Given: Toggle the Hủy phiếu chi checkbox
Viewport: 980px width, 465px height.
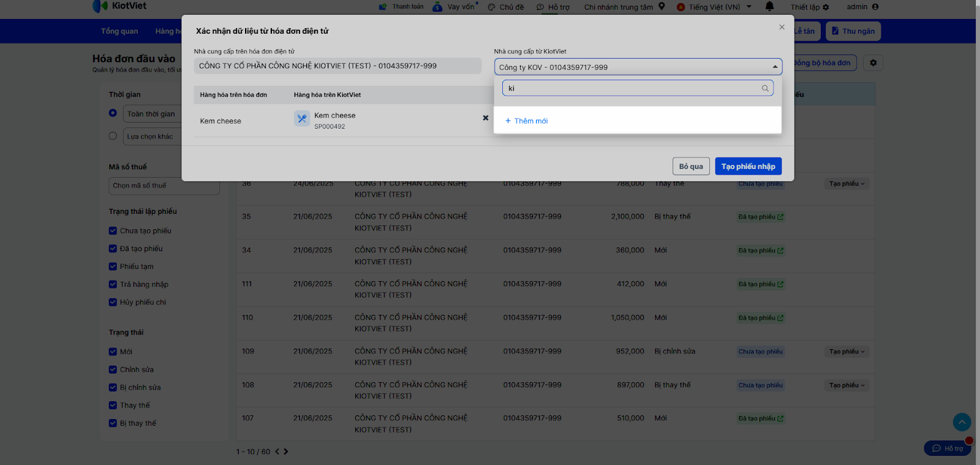Looking at the screenshot, I should (x=113, y=302).
